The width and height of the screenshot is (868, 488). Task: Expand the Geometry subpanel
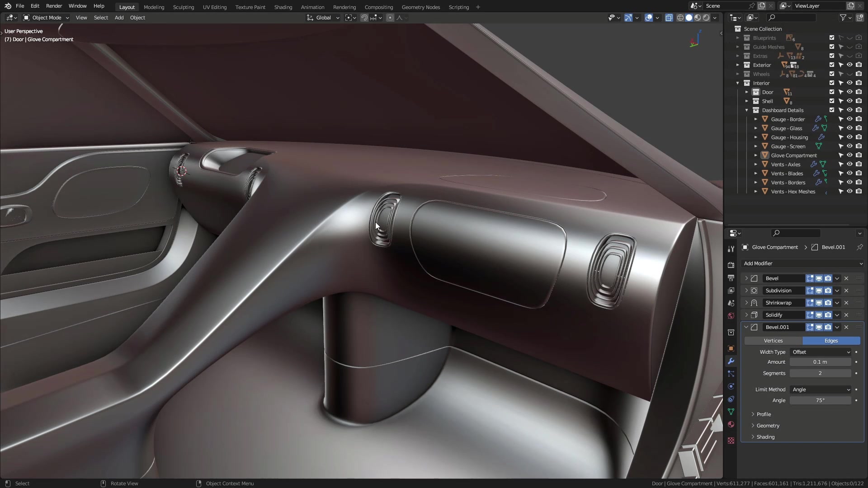click(767, 426)
